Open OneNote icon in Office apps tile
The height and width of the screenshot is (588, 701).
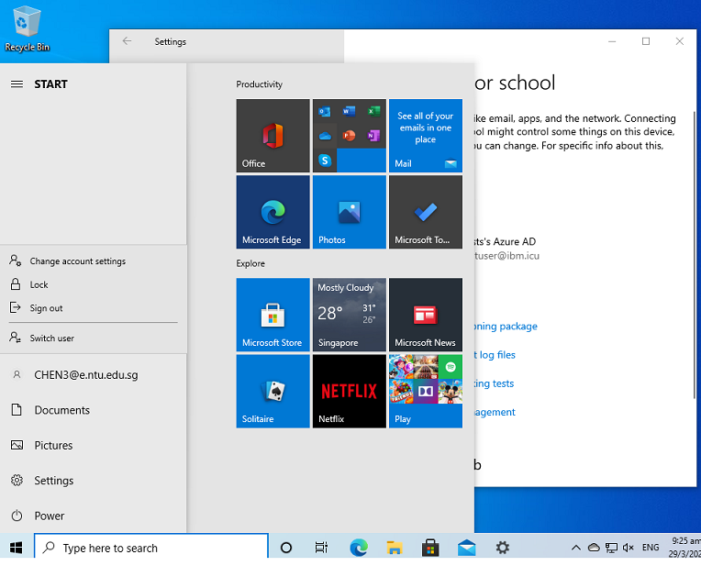coord(373,136)
